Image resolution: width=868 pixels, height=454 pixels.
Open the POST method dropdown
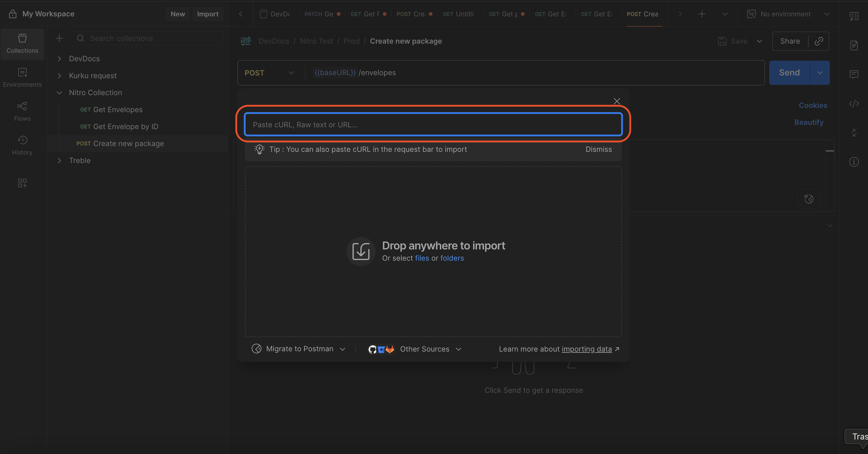click(x=270, y=73)
